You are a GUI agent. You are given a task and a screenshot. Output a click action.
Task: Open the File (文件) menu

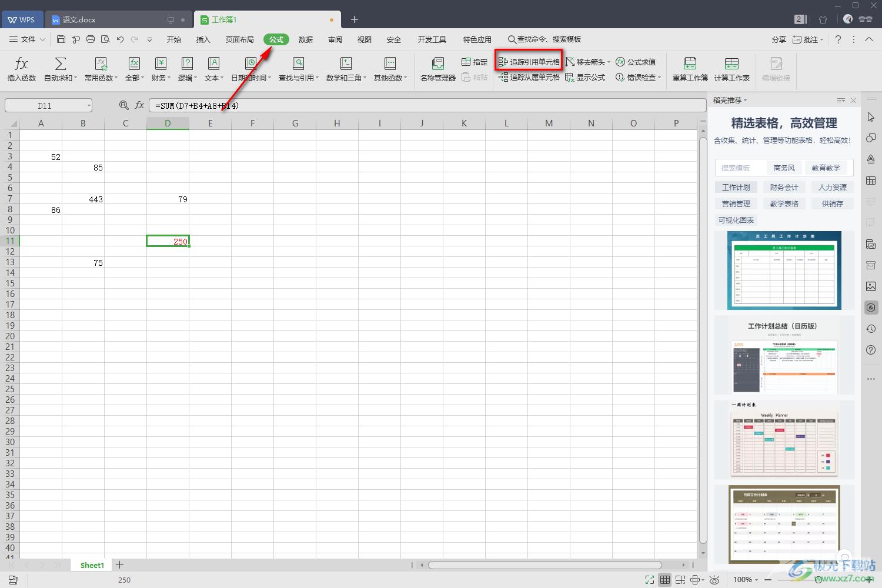click(28, 39)
